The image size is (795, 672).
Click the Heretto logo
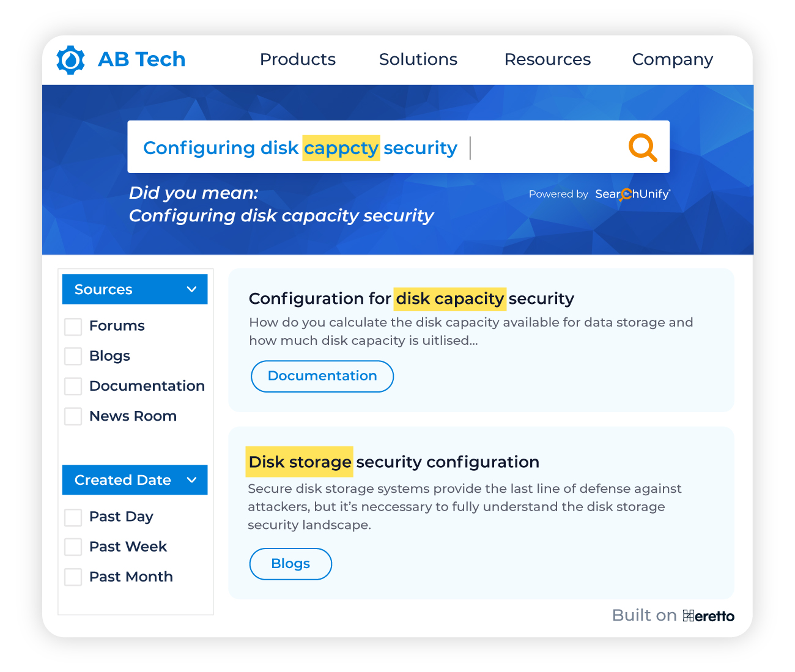[x=709, y=616]
